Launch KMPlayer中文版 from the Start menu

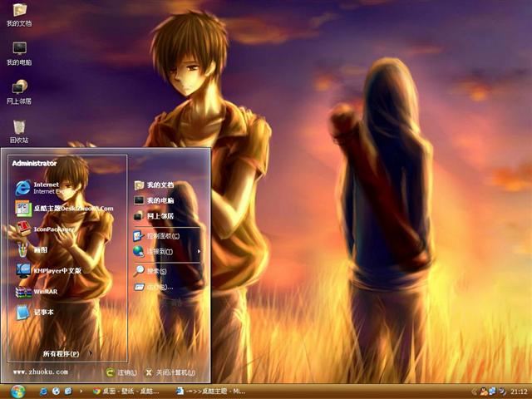[48, 270]
